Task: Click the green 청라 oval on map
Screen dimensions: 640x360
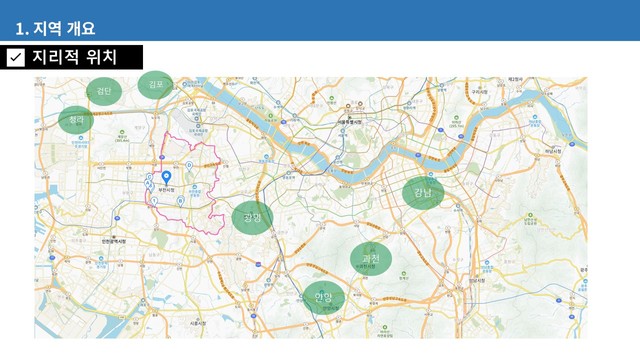Action: tap(76, 120)
